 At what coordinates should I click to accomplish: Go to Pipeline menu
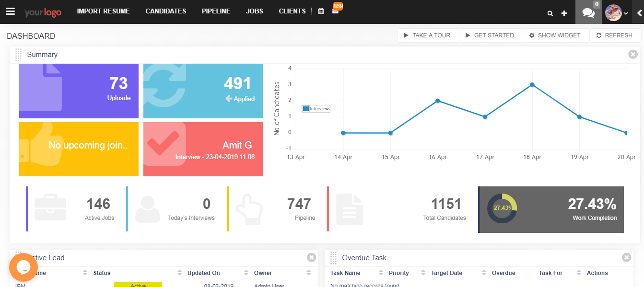(x=216, y=11)
